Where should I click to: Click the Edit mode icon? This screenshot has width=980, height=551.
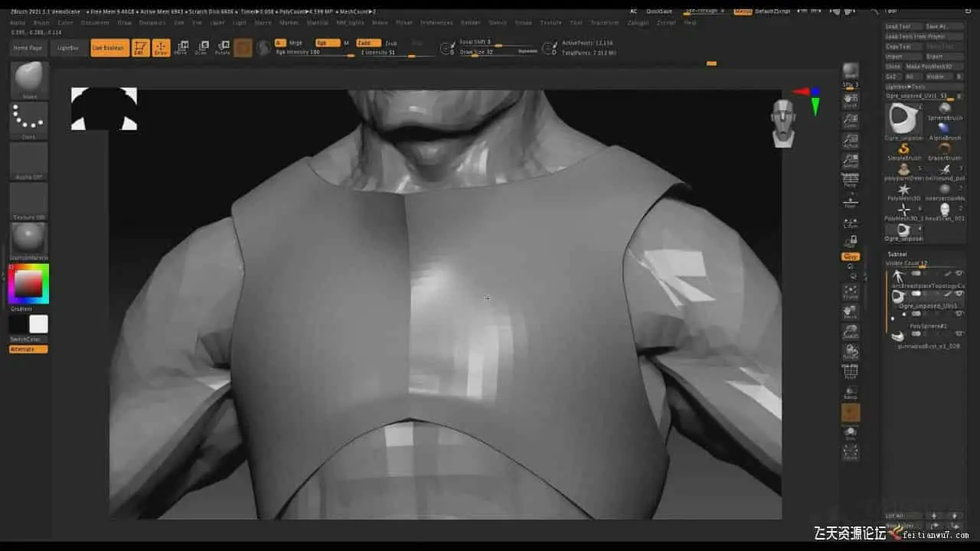click(140, 48)
